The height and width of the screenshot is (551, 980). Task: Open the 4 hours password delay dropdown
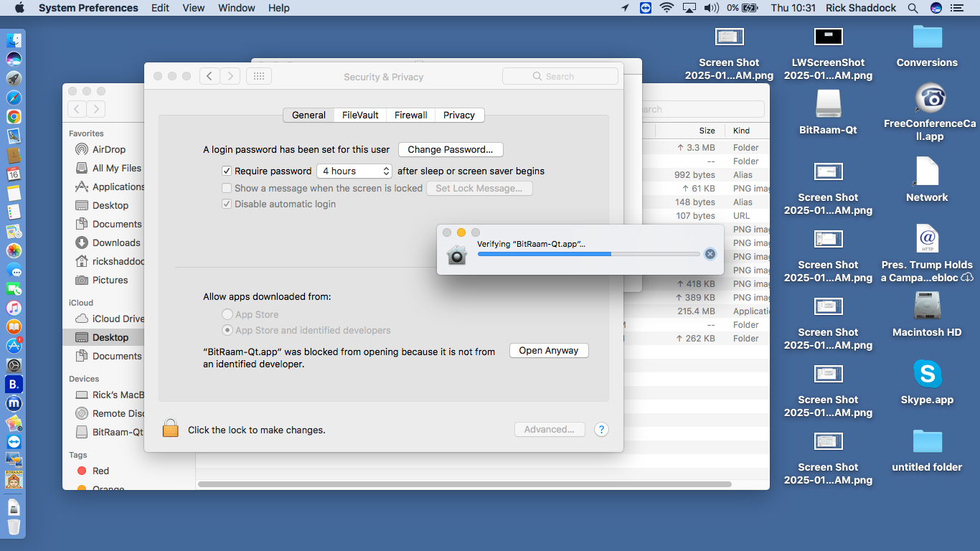354,171
